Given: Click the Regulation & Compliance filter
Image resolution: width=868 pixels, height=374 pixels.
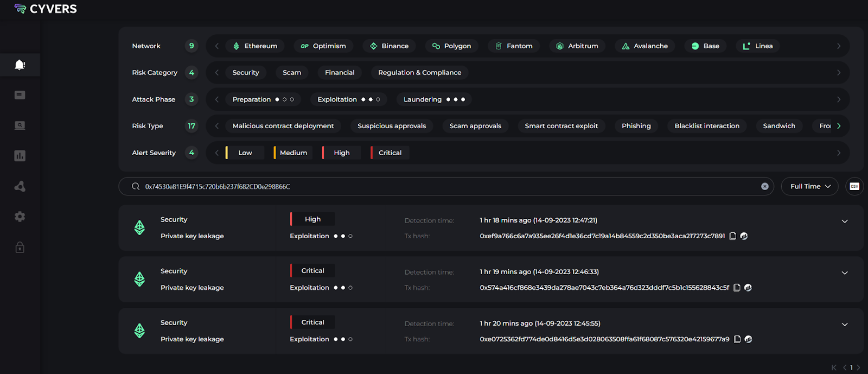Looking at the screenshot, I should click(419, 73).
